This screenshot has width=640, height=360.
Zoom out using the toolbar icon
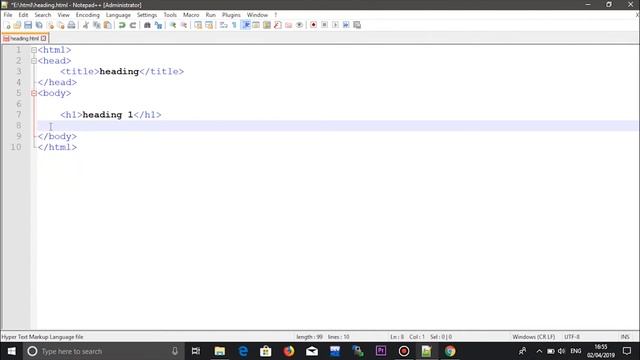click(x=184, y=25)
